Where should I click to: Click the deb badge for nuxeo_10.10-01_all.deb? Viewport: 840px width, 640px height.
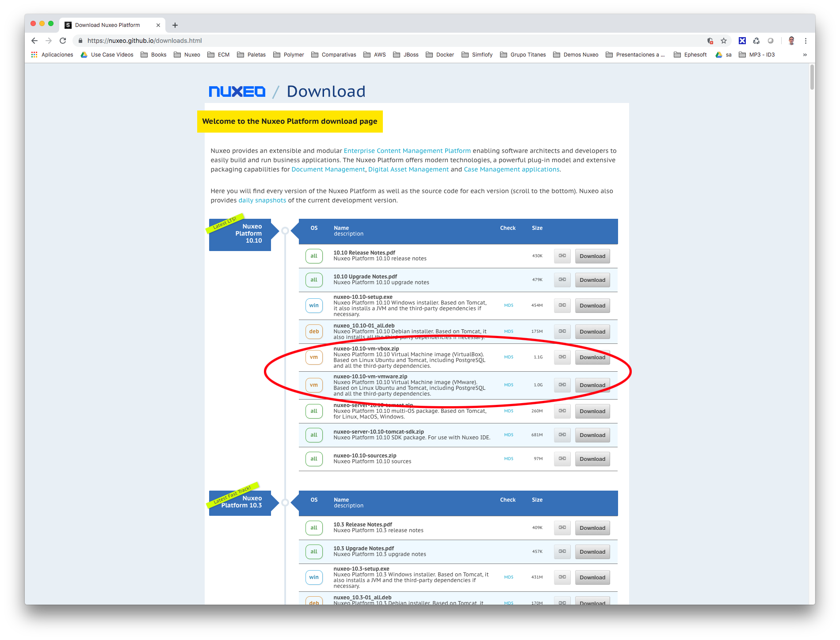314,331
